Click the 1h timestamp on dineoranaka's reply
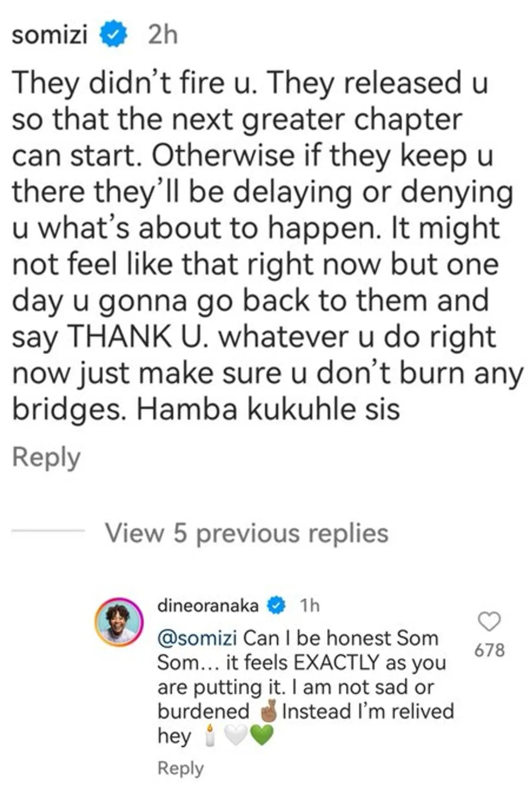 pos(310,605)
